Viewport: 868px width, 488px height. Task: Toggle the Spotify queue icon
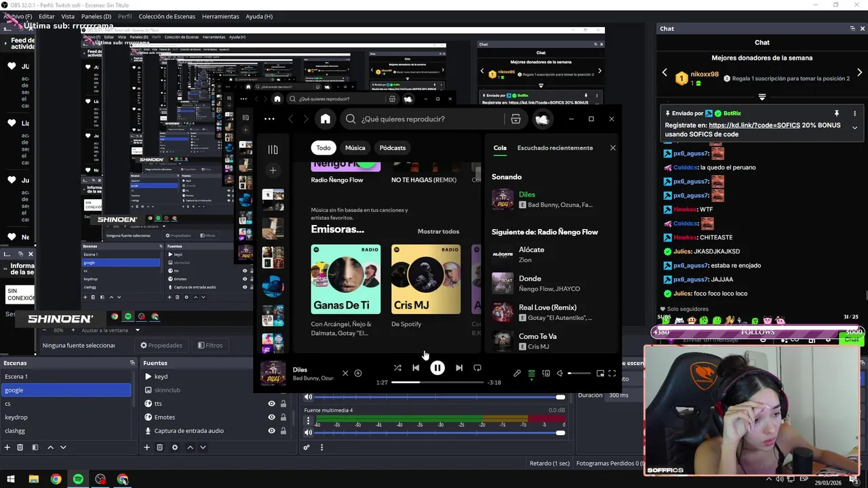click(x=532, y=373)
